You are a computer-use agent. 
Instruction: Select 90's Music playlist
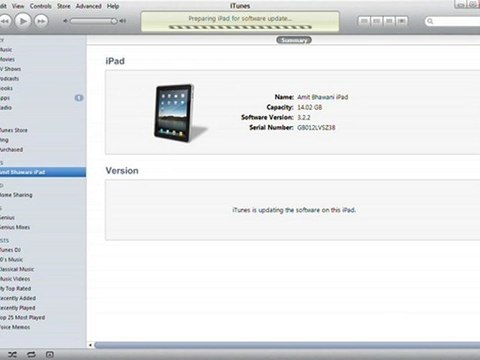click(x=11, y=259)
